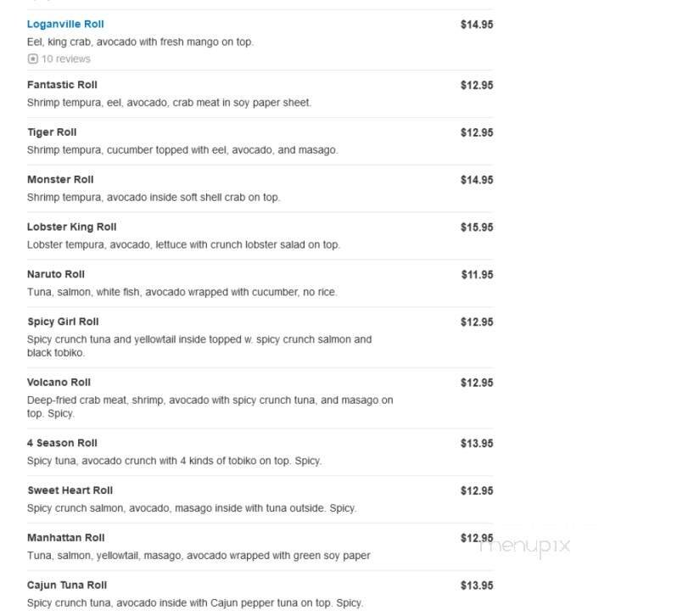The image size is (677, 616).
Task: Click the Volcano Roll item name
Action: click(x=59, y=383)
